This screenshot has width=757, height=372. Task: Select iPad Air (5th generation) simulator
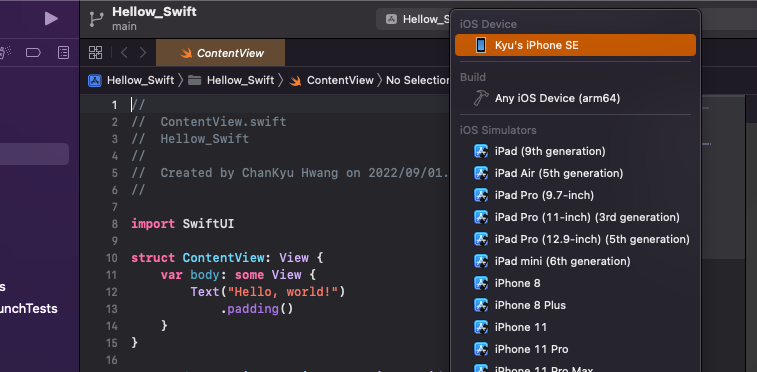click(x=575, y=173)
